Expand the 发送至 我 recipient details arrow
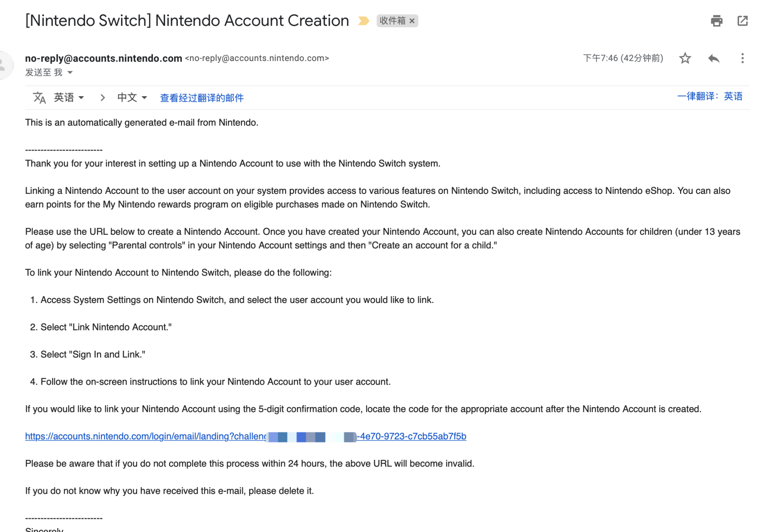The height and width of the screenshot is (532, 757). click(70, 73)
